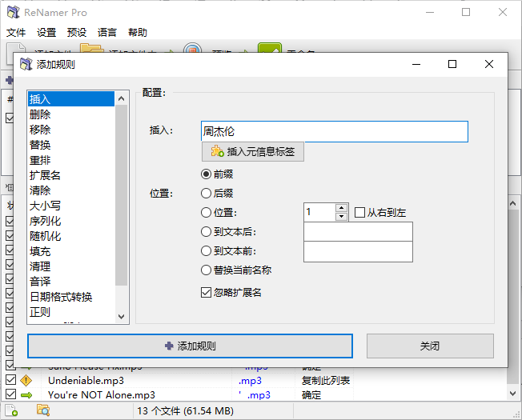The height and width of the screenshot is (420, 522).
Task: Select the 大小写 rule type
Action: [x=71, y=206]
